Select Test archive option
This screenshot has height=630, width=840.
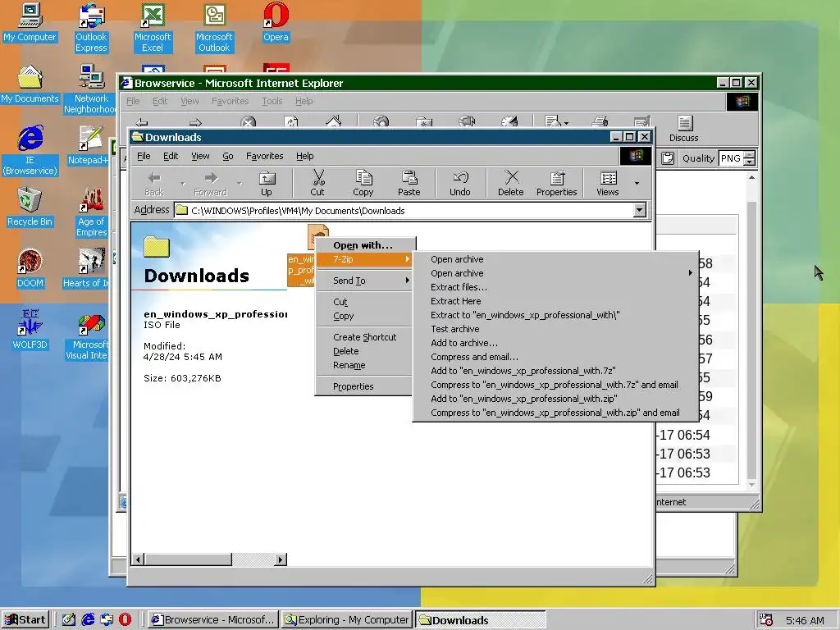click(556, 329)
